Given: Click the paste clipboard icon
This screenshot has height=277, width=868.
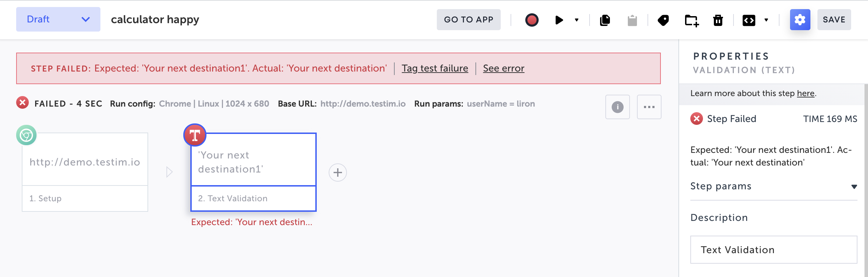Looking at the screenshot, I should point(632,20).
